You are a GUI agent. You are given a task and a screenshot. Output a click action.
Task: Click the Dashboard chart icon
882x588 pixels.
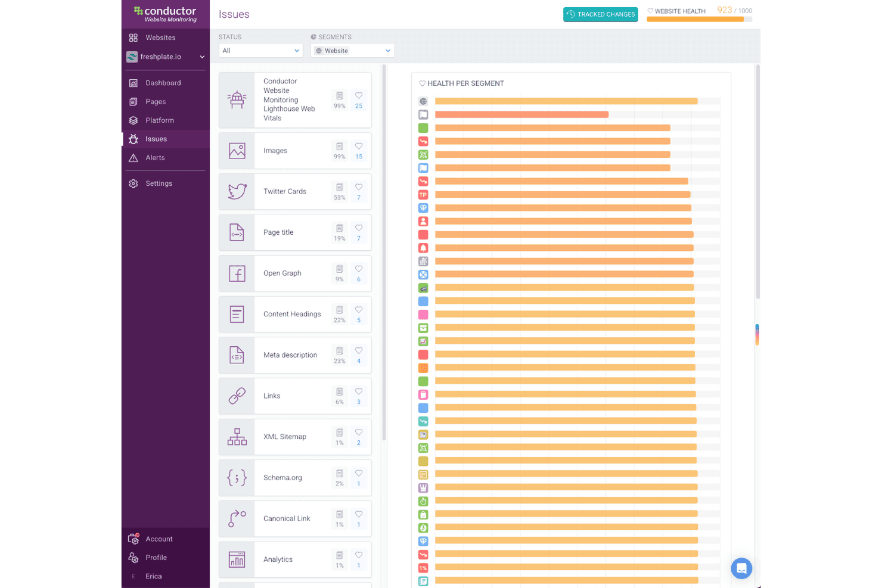pos(133,83)
